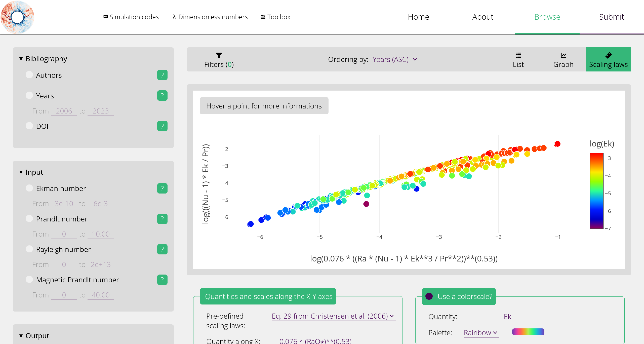The width and height of the screenshot is (644, 344).
Task: Switch to the Home page
Action: pos(418,17)
